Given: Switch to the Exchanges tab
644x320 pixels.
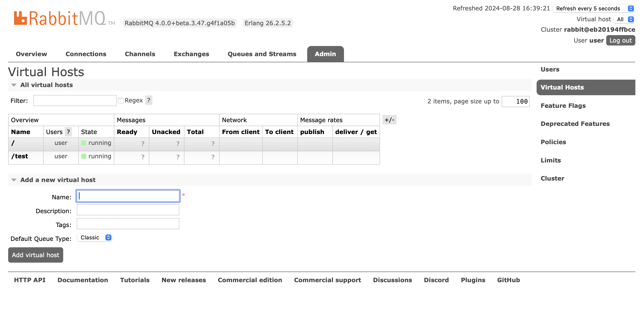Looking at the screenshot, I should pos(191,54).
